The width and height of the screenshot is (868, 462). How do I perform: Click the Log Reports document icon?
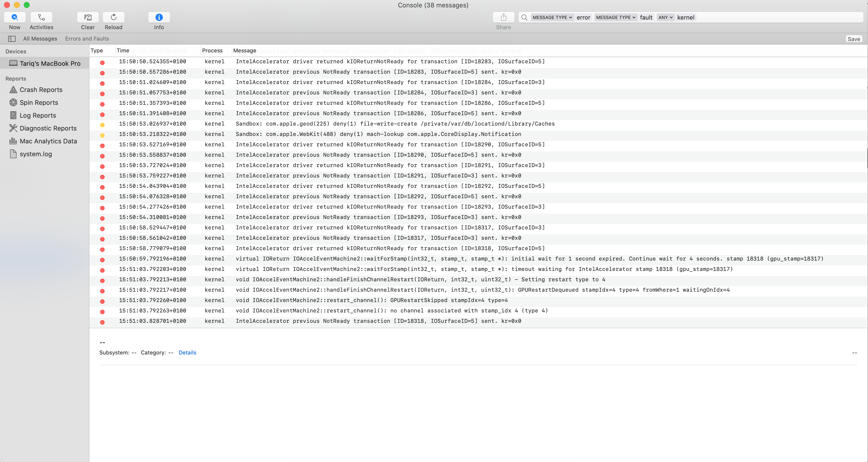pyautogui.click(x=13, y=115)
